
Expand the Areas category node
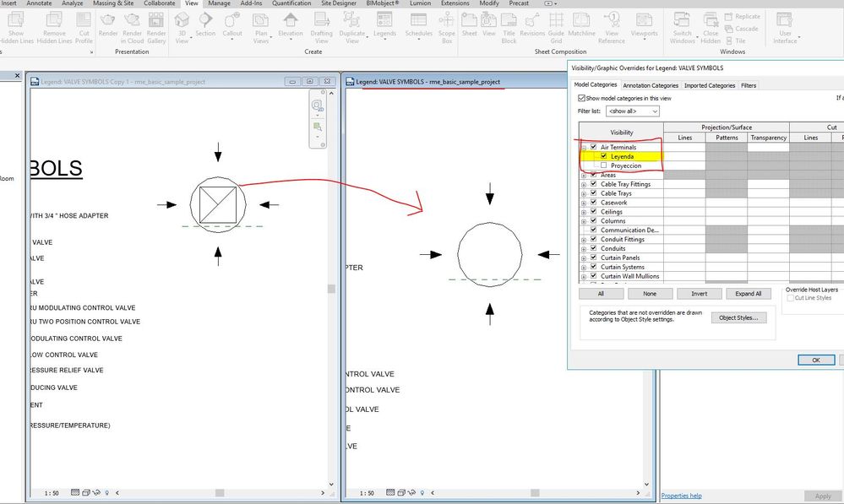click(x=584, y=176)
